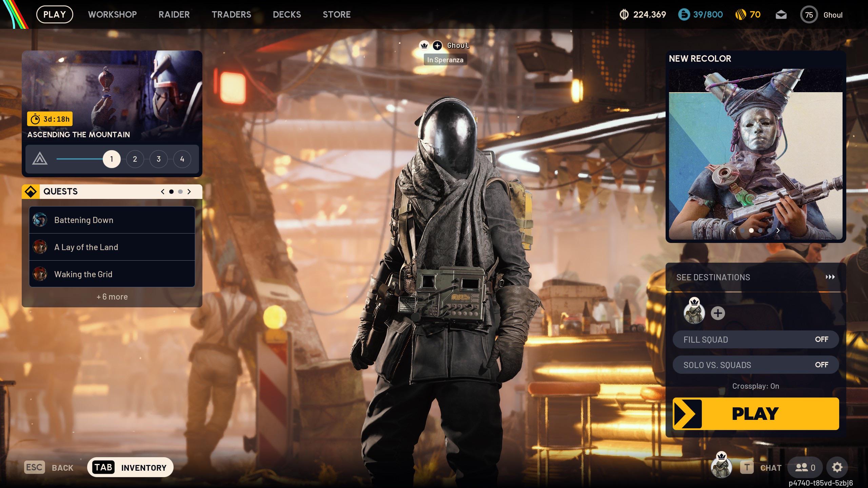This screenshot has width=868, height=488.
Task: Toggle Fill Squad setting
Action: [x=756, y=339]
